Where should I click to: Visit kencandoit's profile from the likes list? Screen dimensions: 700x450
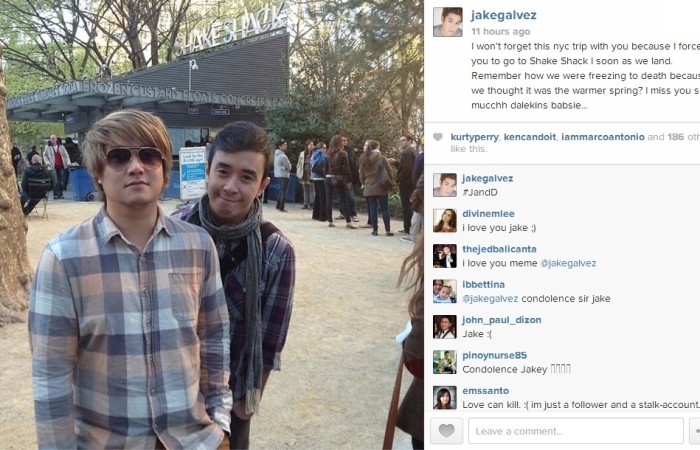(530, 137)
